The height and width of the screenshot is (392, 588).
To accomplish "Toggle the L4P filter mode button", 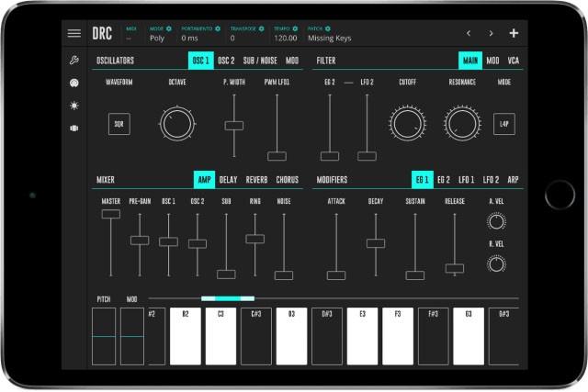I will click(x=504, y=123).
